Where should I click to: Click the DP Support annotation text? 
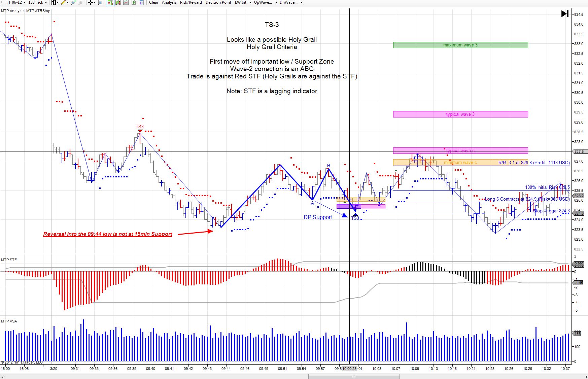(318, 217)
